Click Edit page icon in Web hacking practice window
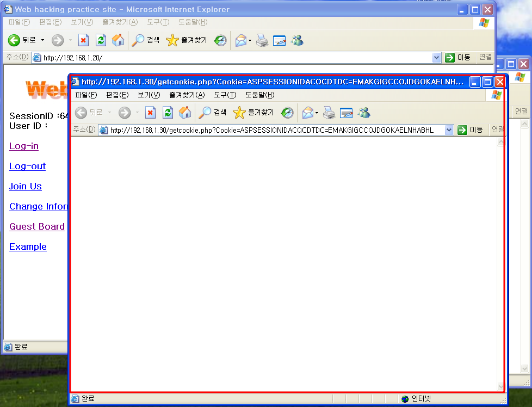 279,40
